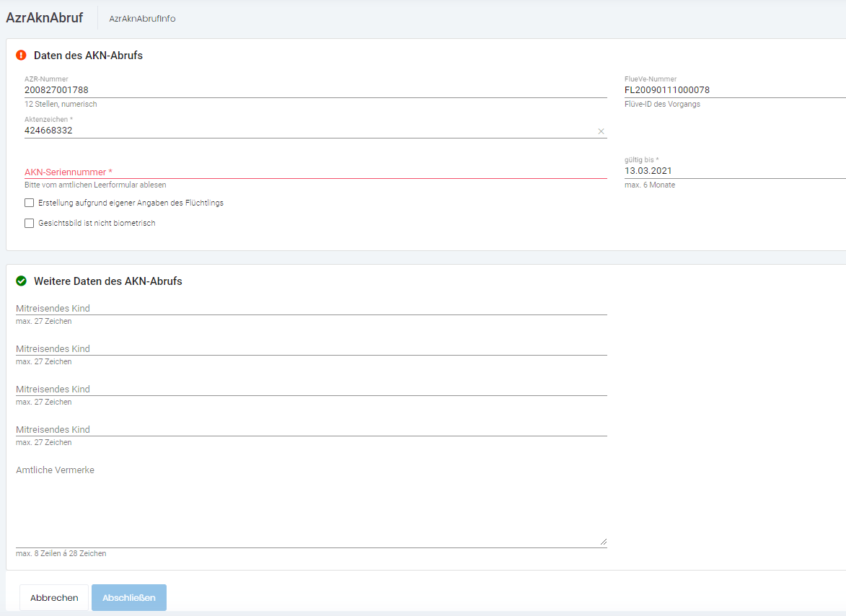This screenshot has height=616, width=846.
Task: Click the first Mitreisendes Kind field
Action: pyautogui.click(x=310, y=308)
